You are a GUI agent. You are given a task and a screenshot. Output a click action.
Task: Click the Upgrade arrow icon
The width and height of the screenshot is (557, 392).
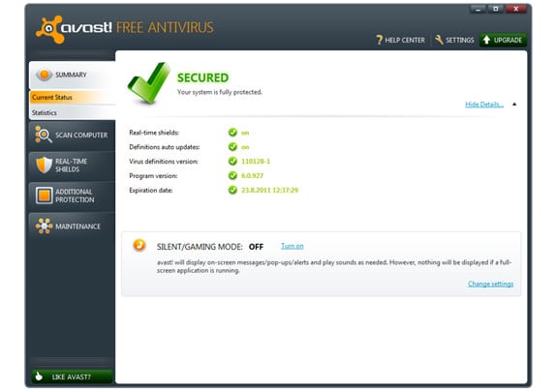point(486,40)
